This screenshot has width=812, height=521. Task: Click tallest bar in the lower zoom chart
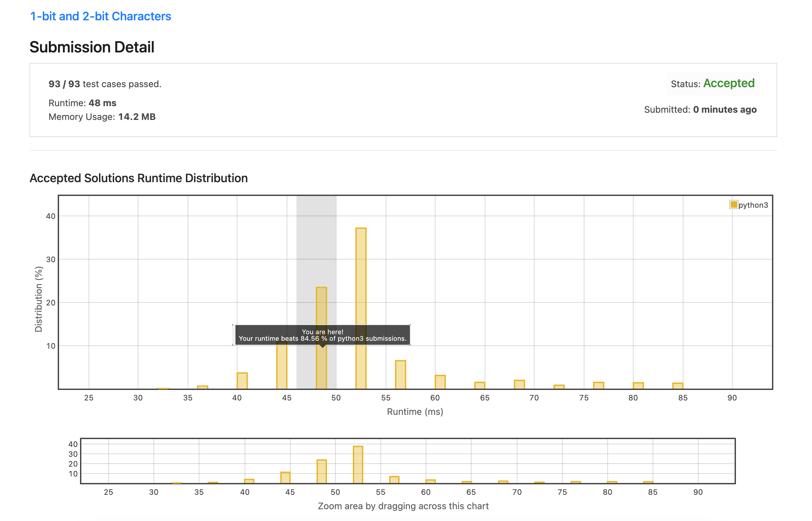tap(358, 465)
